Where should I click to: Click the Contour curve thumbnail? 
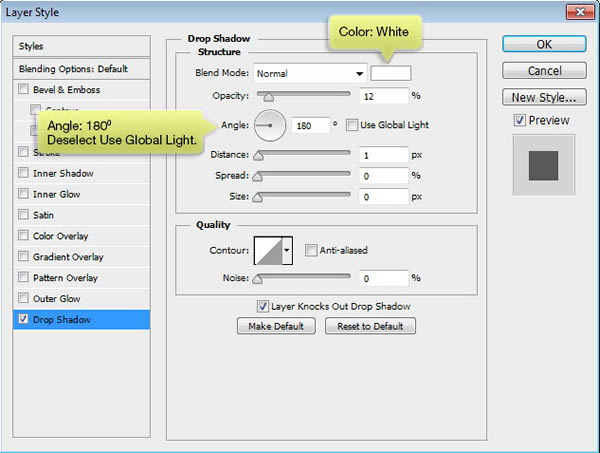[268, 251]
